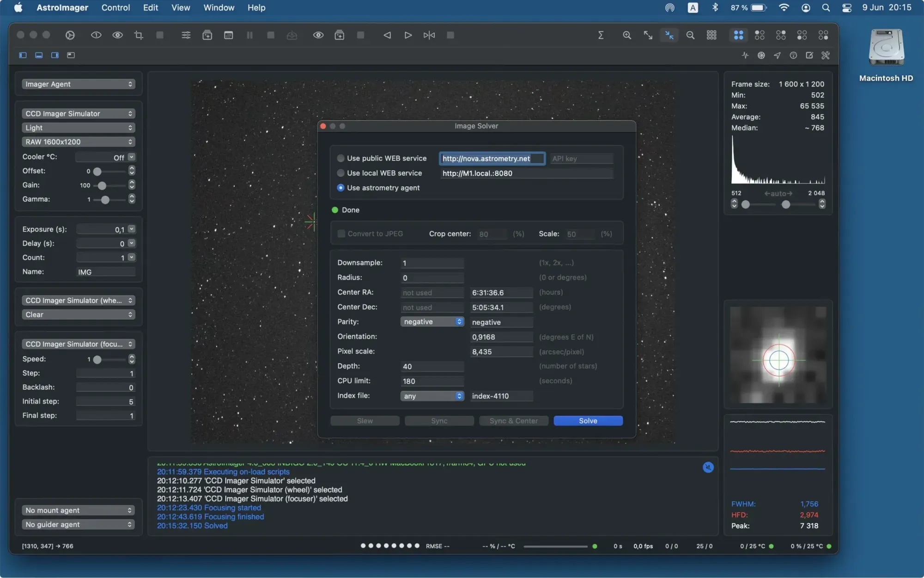The height and width of the screenshot is (578, 924).
Task: Expand the RAW 1600x1200 mode dropdown
Action: pyautogui.click(x=78, y=142)
